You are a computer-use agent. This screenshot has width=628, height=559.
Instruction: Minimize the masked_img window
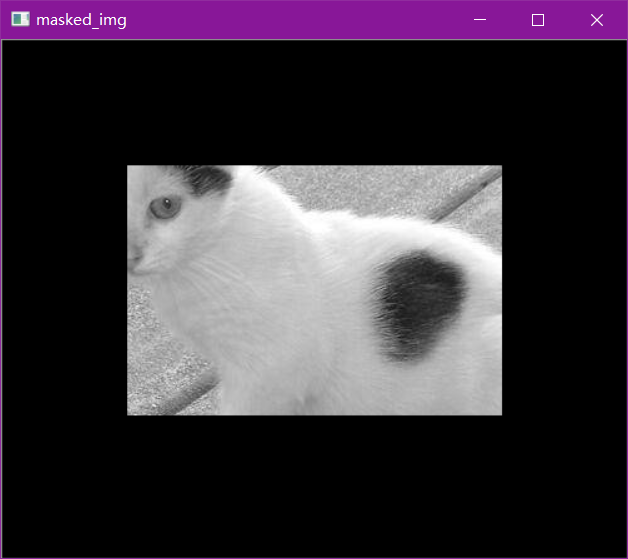(479, 20)
